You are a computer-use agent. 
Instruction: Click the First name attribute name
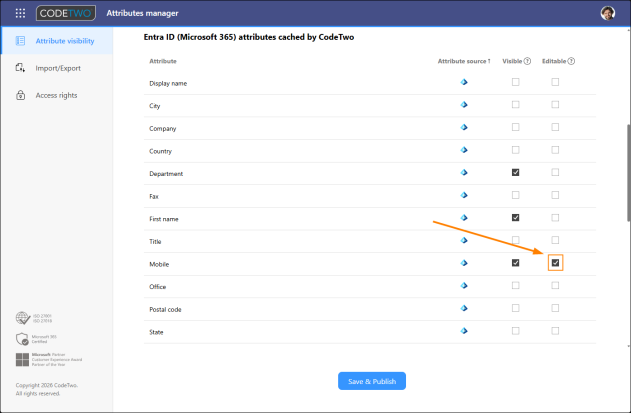click(164, 219)
